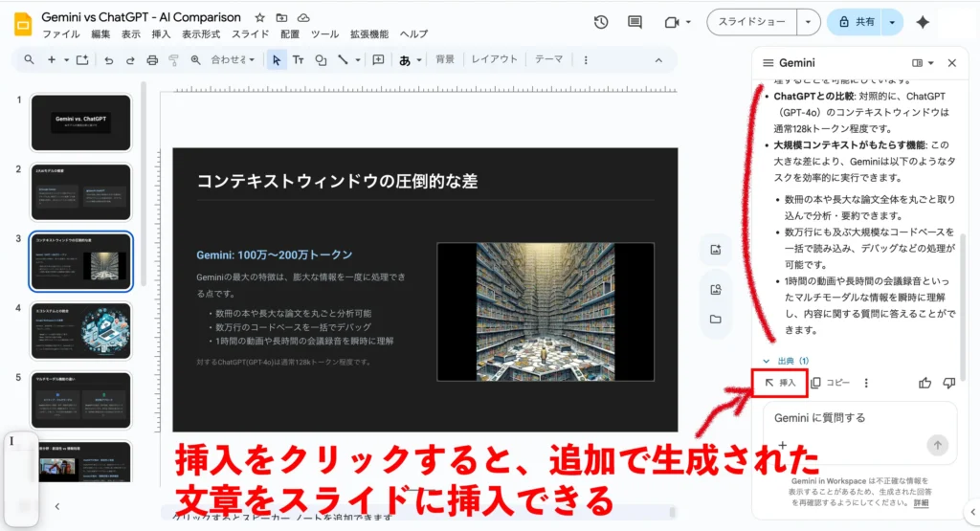This screenshot has width=980, height=531.
Task: Check cloud save status icon
Action: tap(303, 17)
